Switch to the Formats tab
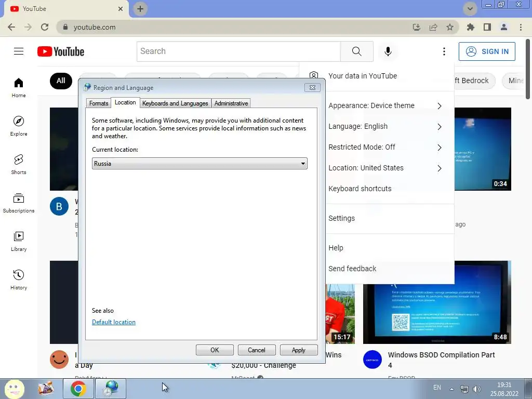 (x=99, y=103)
